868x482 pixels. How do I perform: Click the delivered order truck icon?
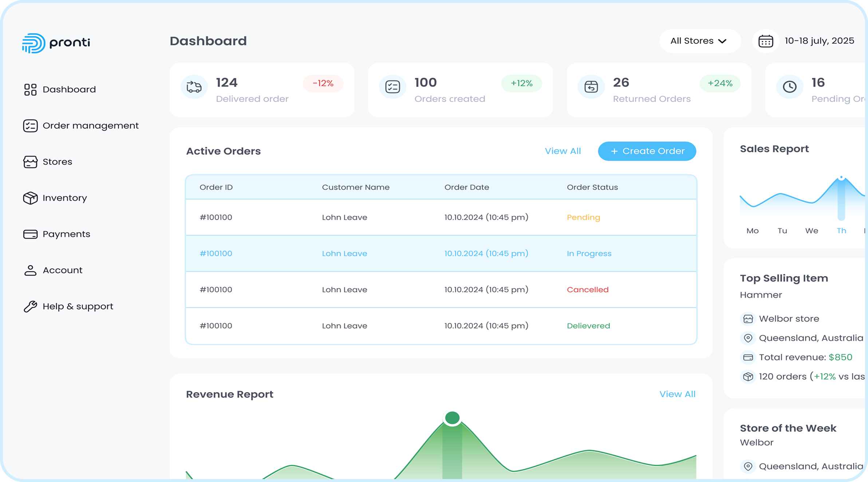tap(194, 87)
